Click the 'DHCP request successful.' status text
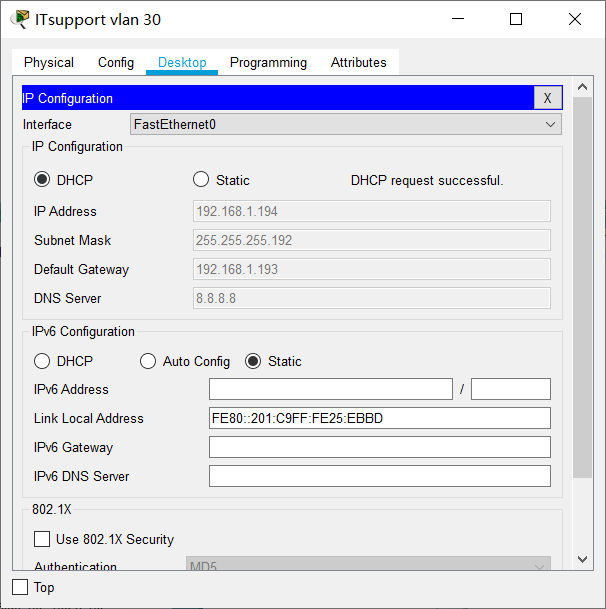The image size is (606, 609). (x=427, y=181)
